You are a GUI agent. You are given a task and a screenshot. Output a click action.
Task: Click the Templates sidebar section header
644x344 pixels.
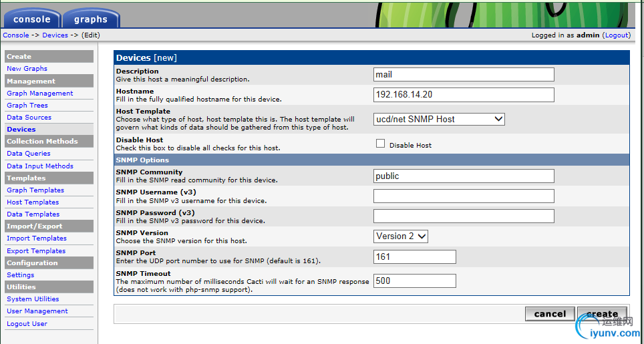49,178
